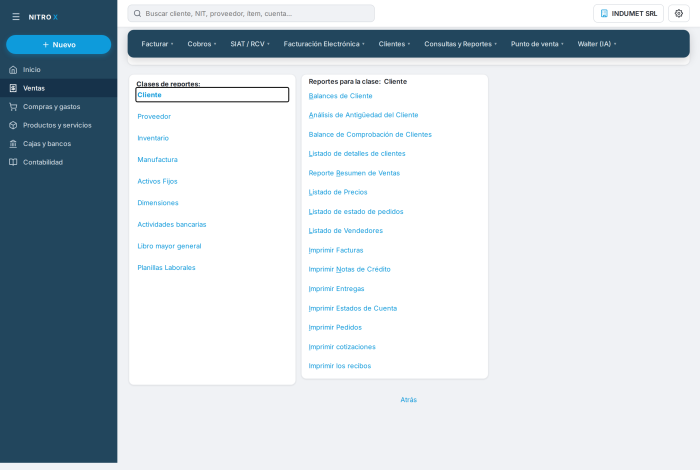Image resolution: width=700 pixels, height=470 pixels.
Task: Click the INDUMET SRL company button
Action: point(629,13)
